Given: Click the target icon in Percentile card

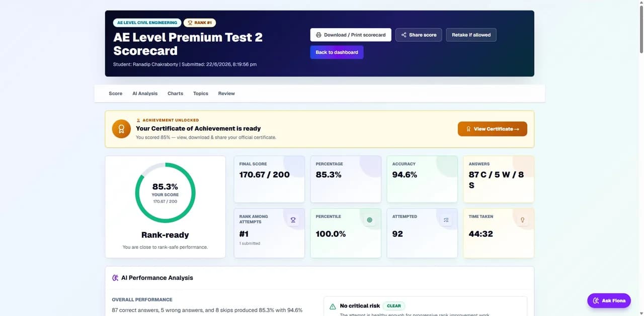Looking at the screenshot, I should coord(369,220).
